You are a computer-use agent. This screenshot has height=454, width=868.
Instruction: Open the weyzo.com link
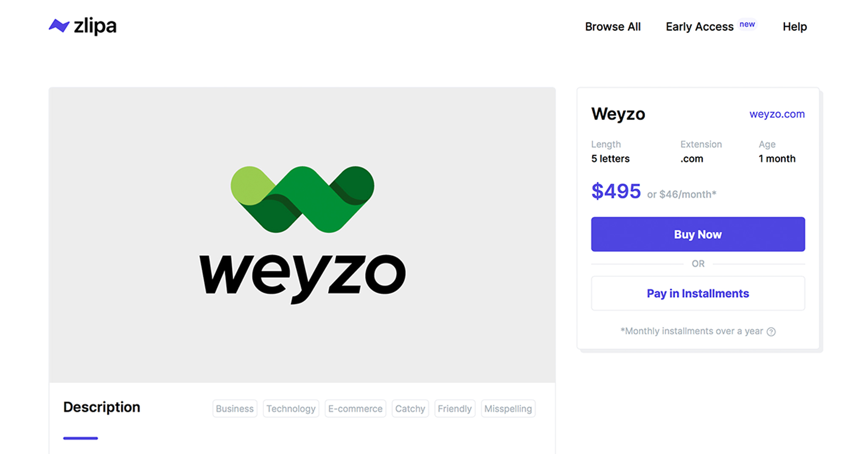pos(776,114)
